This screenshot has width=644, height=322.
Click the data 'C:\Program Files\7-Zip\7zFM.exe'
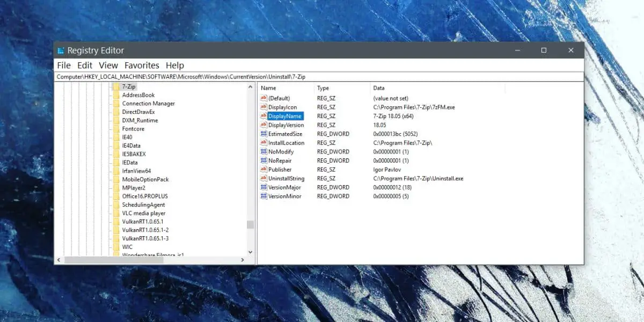[414, 107]
